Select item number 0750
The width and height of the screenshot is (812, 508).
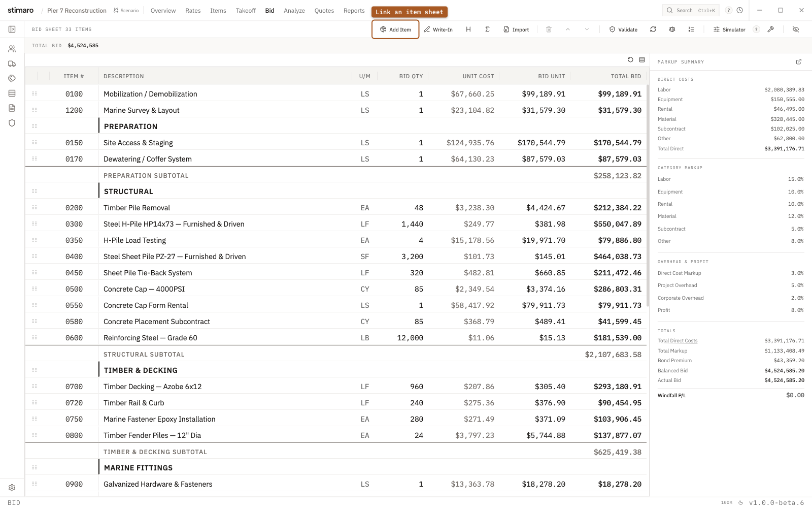tap(74, 419)
